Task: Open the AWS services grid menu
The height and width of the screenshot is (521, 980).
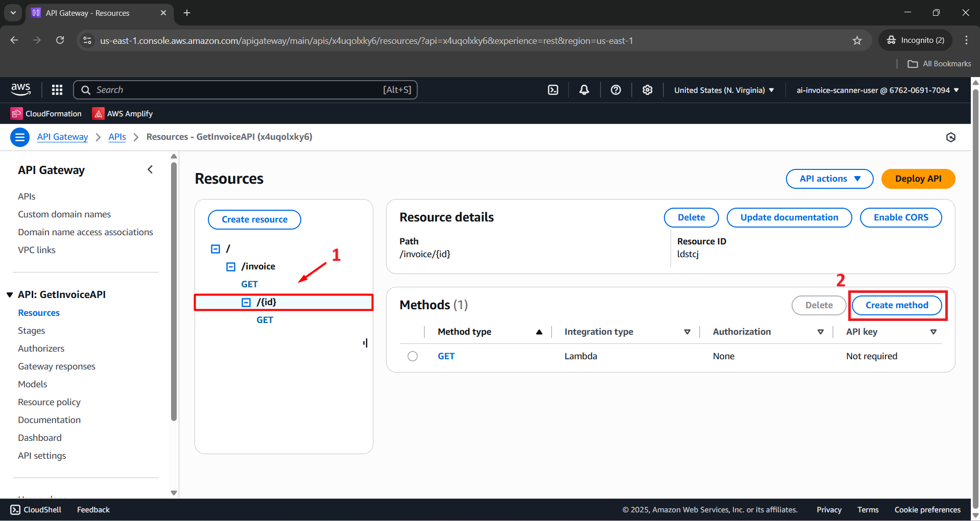Action: click(57, 89)
